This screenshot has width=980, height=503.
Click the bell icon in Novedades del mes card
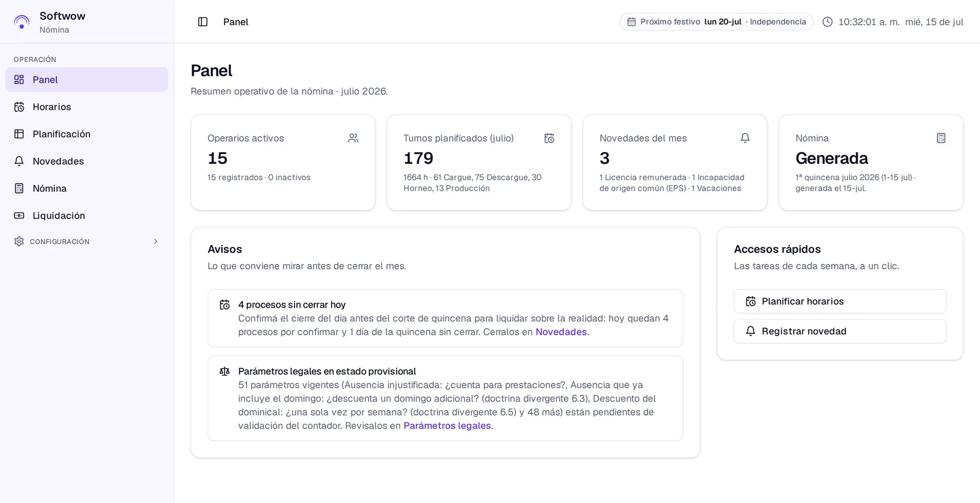[x=745, y=138]
